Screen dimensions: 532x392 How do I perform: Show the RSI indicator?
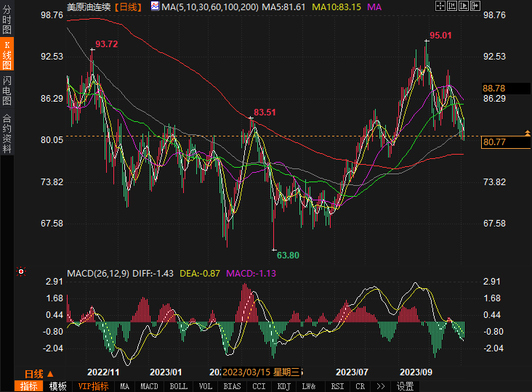pos(337,386)
